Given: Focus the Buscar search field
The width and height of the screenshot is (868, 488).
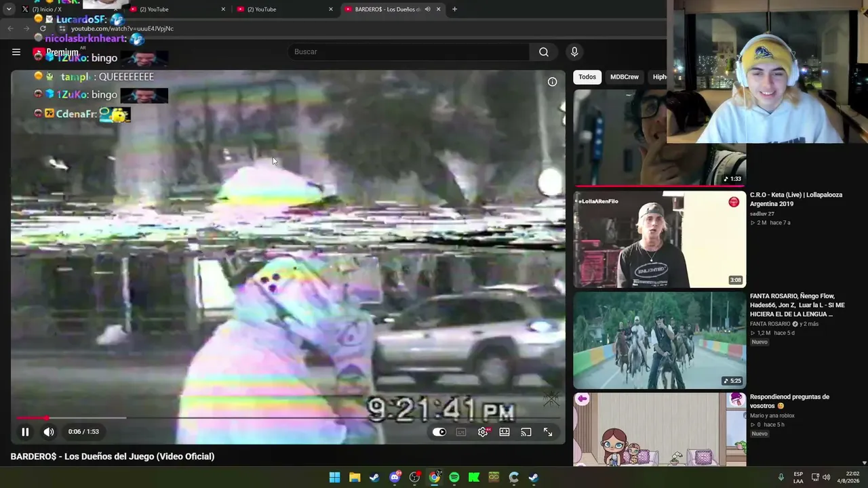Looking at the screenshot, I should click(x=409, y=52).
